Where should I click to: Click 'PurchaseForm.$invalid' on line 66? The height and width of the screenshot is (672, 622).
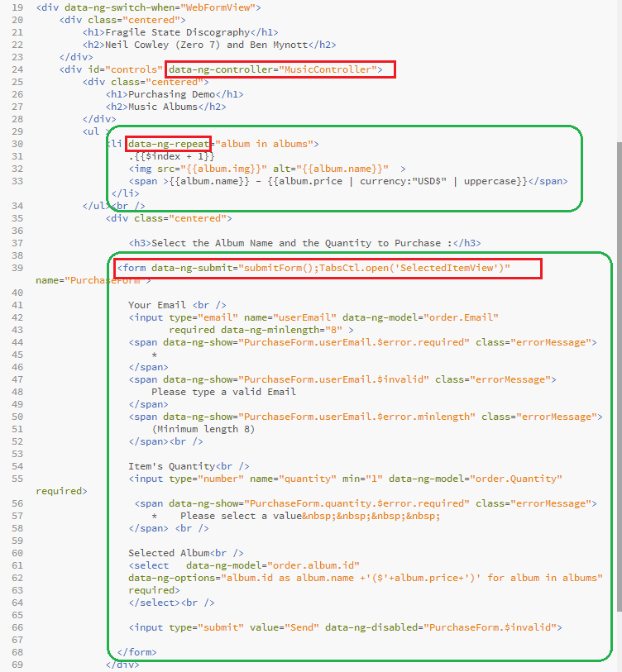pyautogui.click(x=490, y=628)
